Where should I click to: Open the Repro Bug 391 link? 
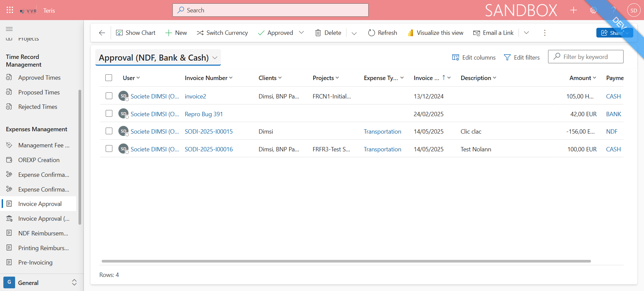point(204,114)
